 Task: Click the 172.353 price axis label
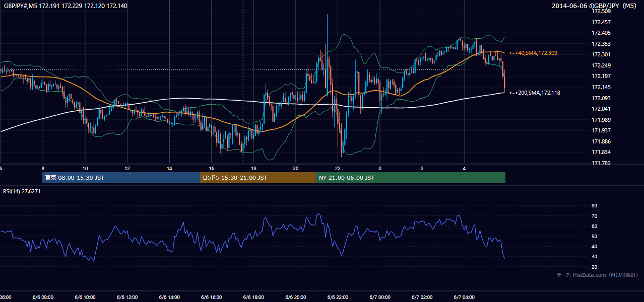tap(602, 44)
